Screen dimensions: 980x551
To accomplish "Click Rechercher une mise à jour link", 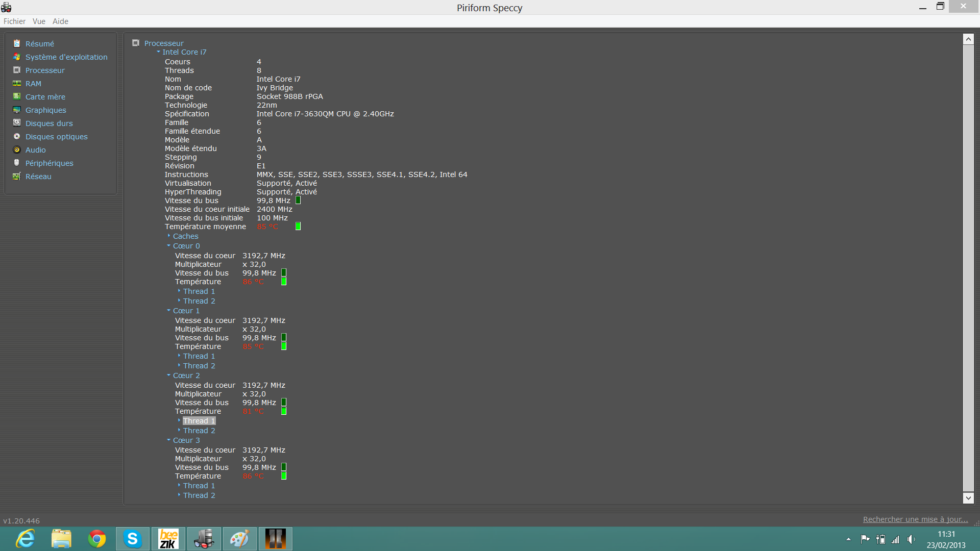I will point(915,519).
